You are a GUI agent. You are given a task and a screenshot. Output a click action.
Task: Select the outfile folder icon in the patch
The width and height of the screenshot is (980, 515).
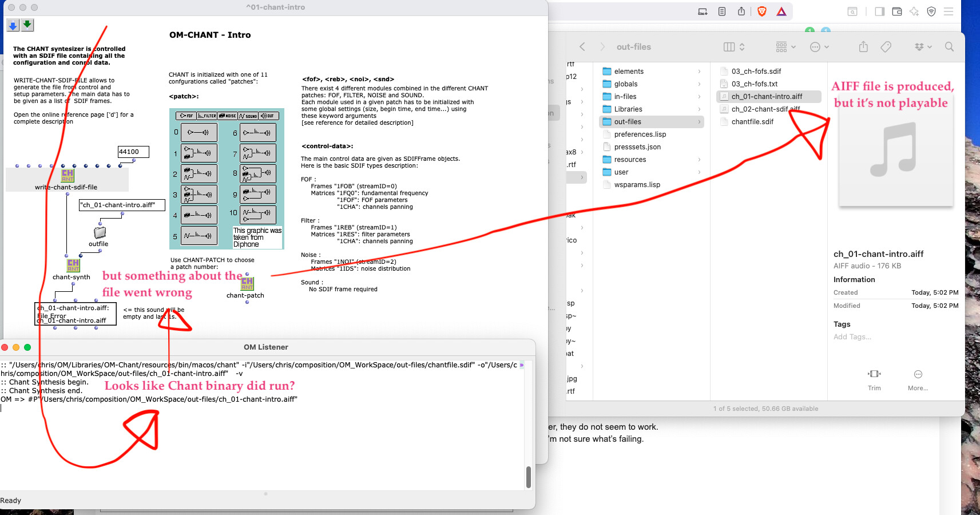coord(100,232)
